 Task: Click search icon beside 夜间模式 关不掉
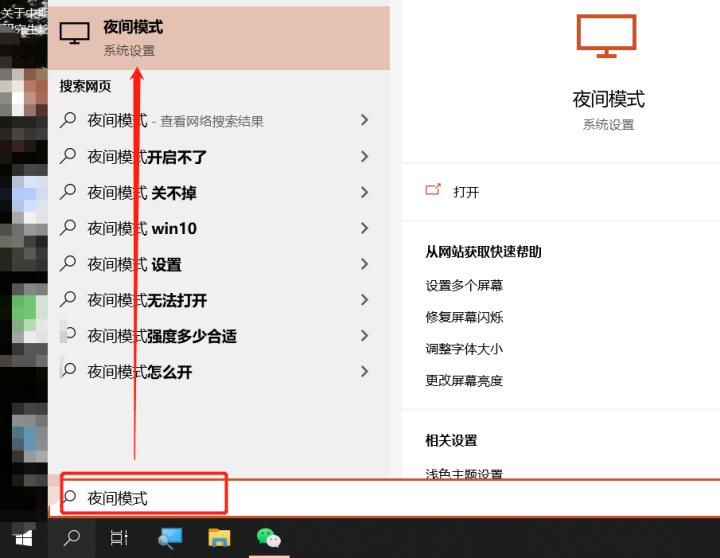click(x=68, y=192)
